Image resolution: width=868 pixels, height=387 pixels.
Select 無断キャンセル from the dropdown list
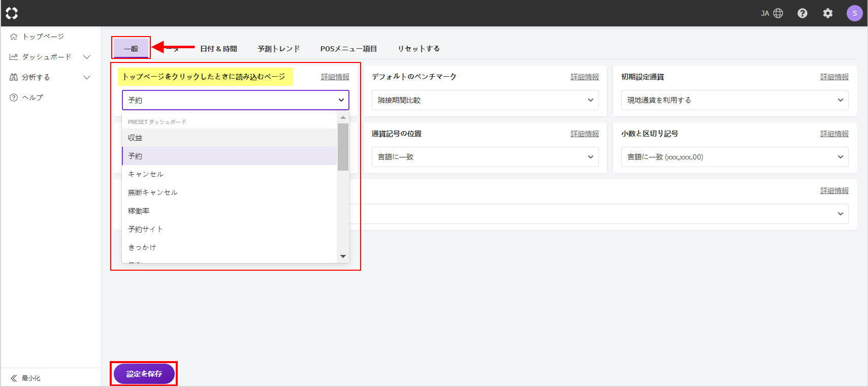pyautogui.click(x=230, y=192)
